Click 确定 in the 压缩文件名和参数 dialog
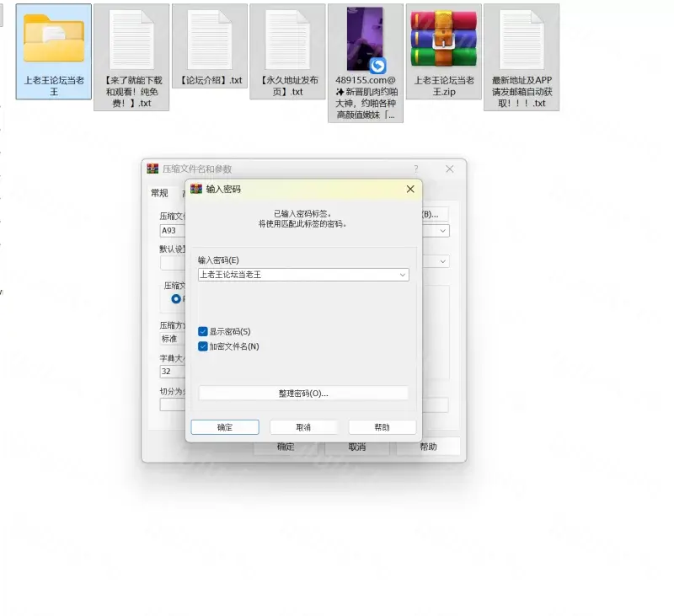This screenshot has width=674, height=616. click(x=286, y=447)
